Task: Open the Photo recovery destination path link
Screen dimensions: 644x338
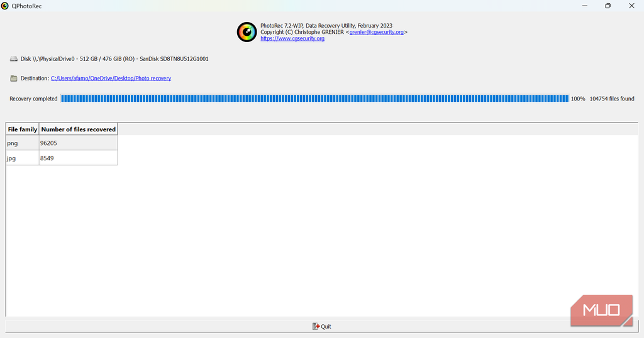Action: (111, 79)
